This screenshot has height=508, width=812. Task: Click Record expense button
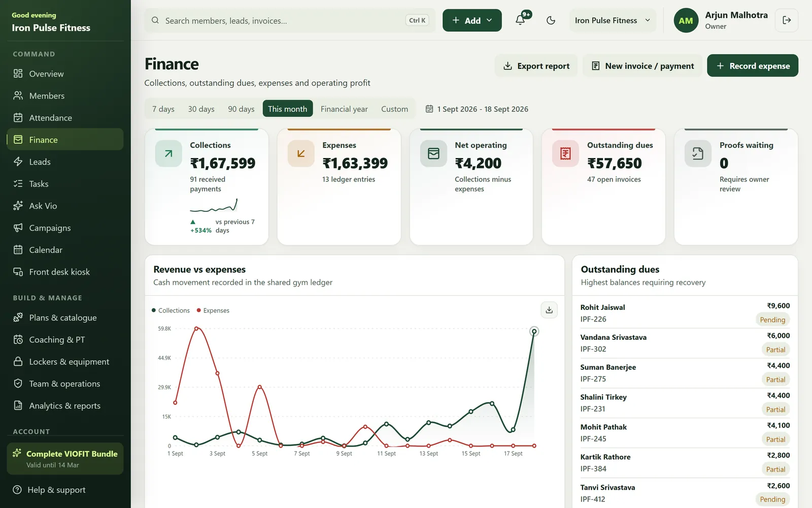pyautogui.click(x=753, y=66)
